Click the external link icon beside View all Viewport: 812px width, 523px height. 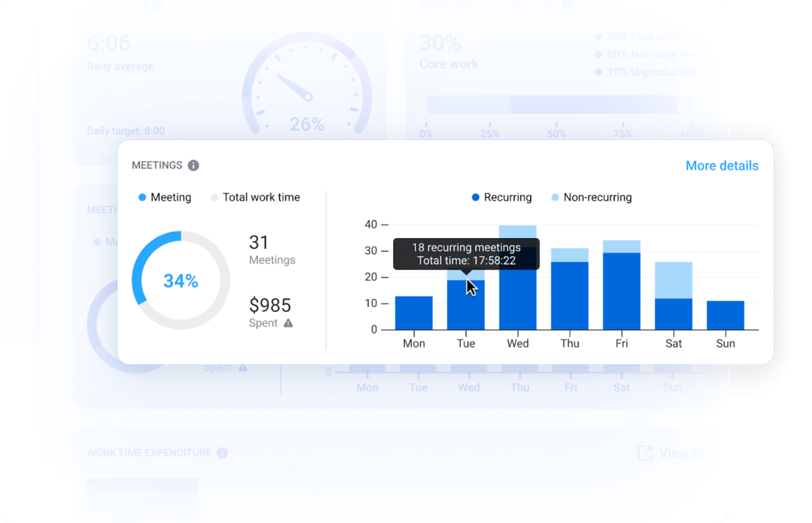pos(645,453)
